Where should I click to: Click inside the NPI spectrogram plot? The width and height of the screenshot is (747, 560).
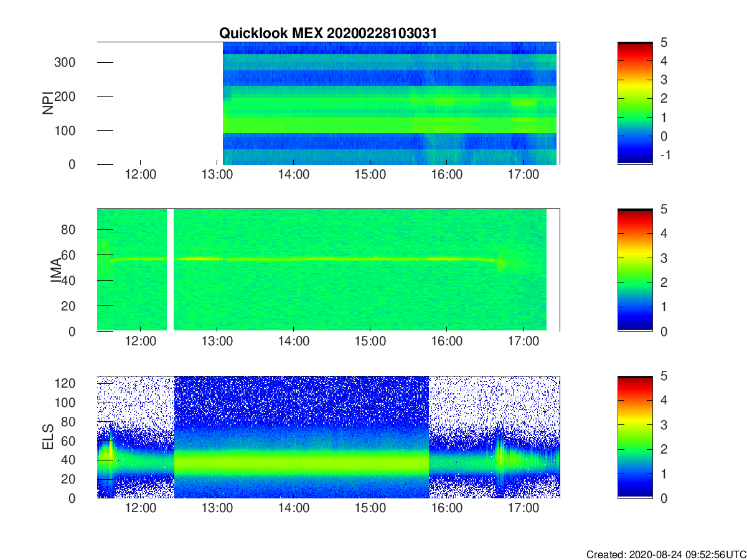pos(329,103)
